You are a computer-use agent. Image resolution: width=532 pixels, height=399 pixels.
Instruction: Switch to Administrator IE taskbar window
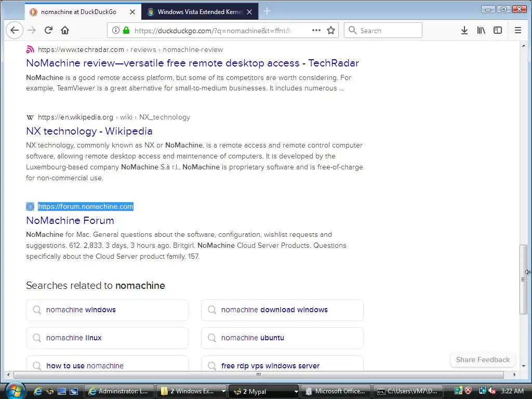(119, 391)
